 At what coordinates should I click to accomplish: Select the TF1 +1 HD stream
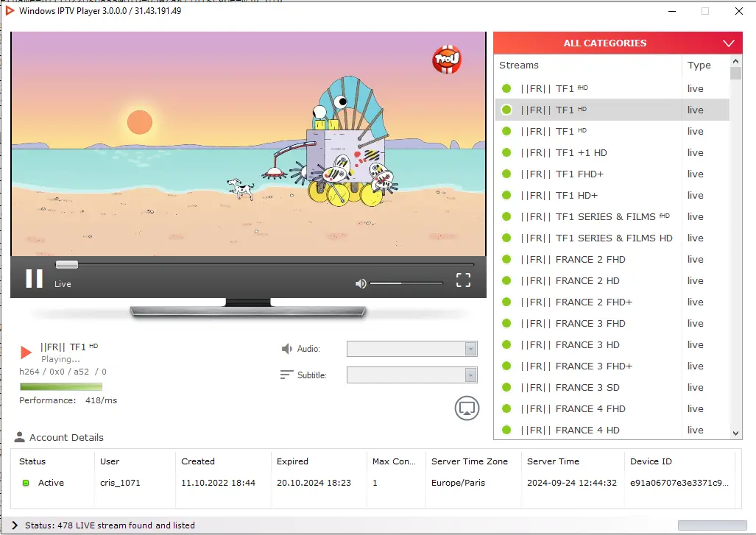(x=612, y=152)
